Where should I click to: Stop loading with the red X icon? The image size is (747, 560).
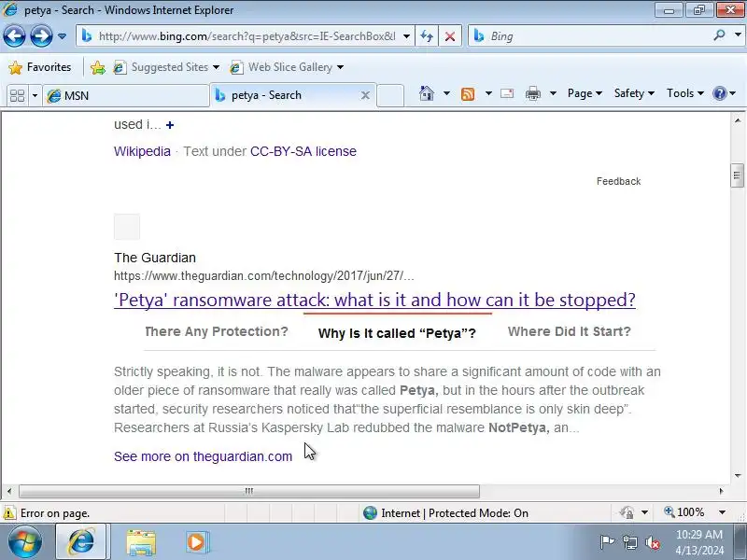click(450, 36)
